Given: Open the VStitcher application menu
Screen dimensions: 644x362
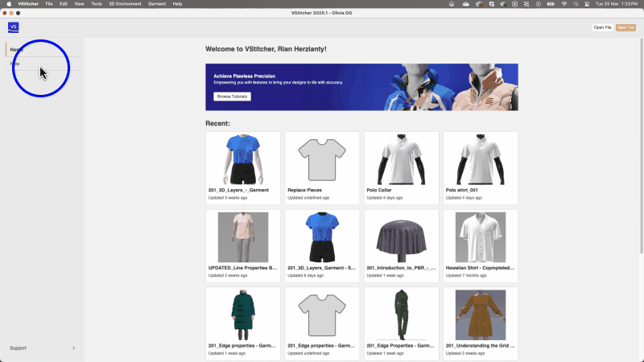Looking at the screenshot, I should click(x=28, y=4).
